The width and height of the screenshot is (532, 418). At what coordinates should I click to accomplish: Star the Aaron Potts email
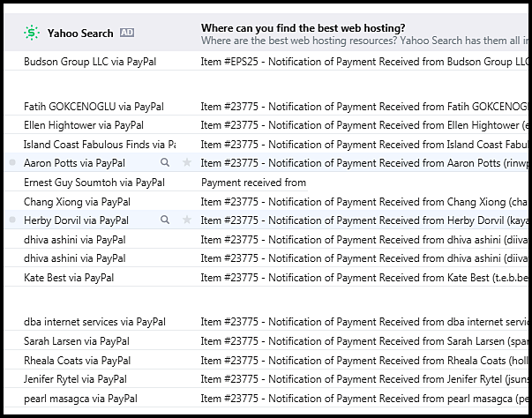187,162
